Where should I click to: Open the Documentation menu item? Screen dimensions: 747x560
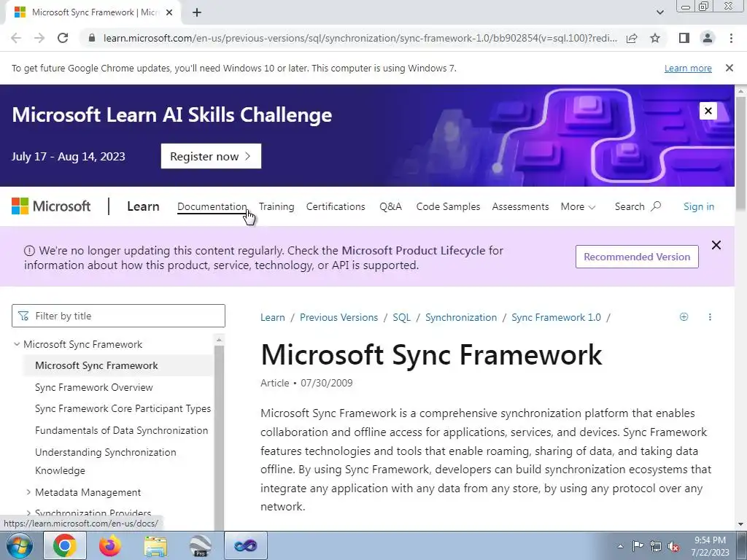[x=212, y=206]
